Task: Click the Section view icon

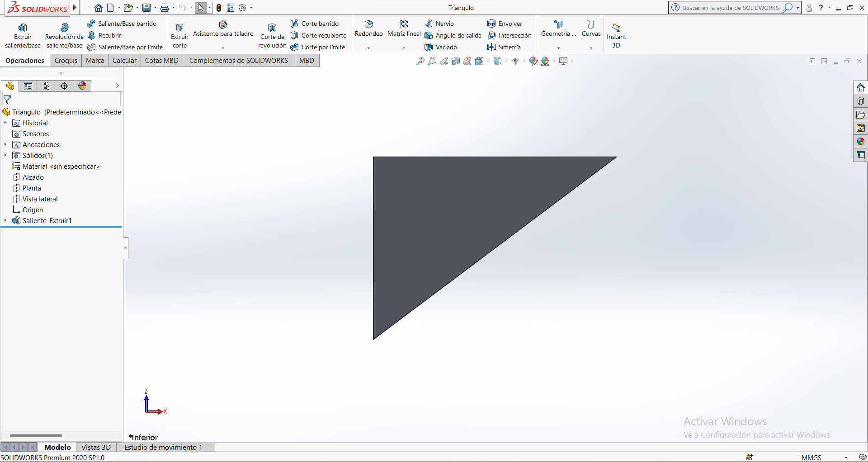Action: (x=456, y=61)
